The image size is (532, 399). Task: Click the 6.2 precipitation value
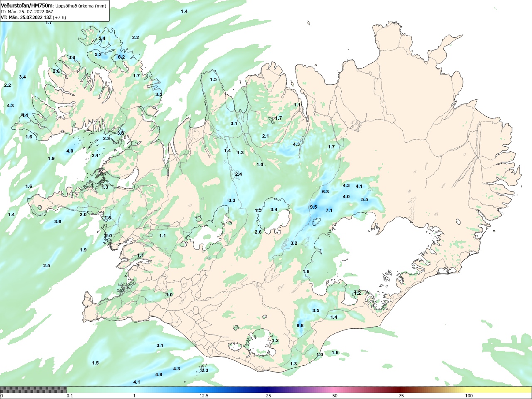pyautogui.click(x=121, y=57)
